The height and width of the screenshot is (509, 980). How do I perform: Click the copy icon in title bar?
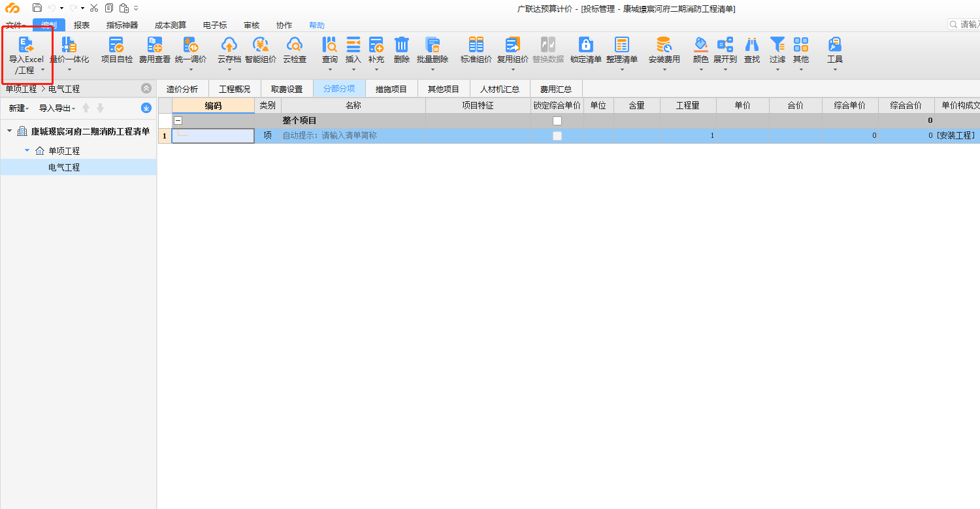[x=108, y=8]
